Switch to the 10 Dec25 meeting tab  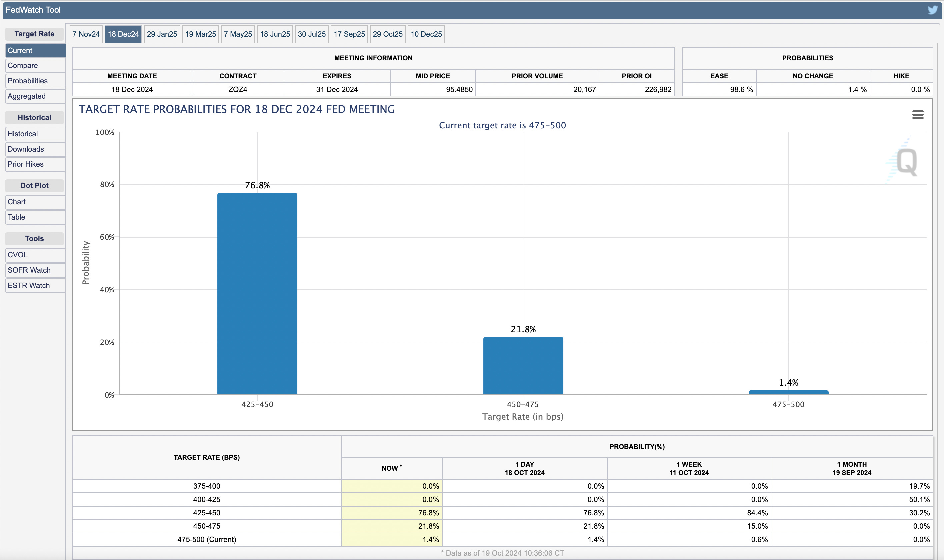(x=426, y=34)
